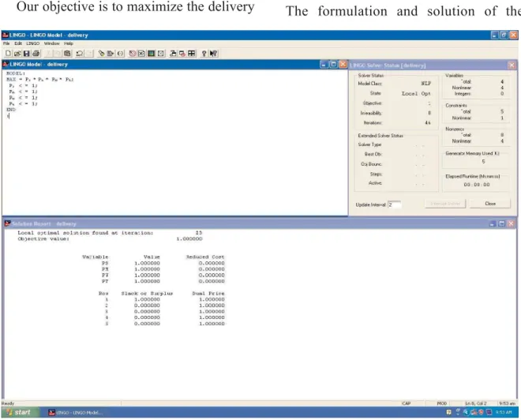The width and height of the screenshot is (521, 420).
Task: Click the Solve (bullseye) toolbar icon
Action: pos(133,54)
